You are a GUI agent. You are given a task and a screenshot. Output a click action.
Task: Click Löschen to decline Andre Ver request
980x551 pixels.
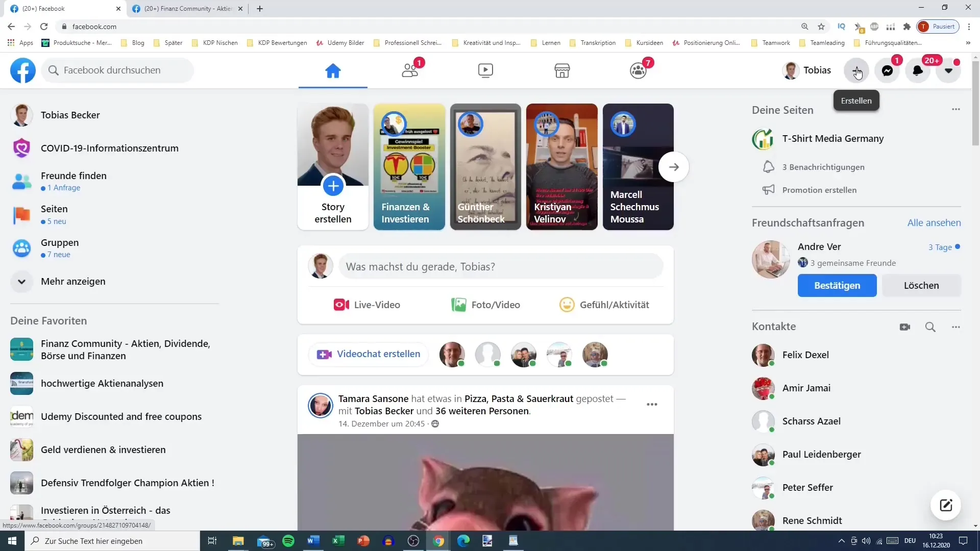coord(921,285)
